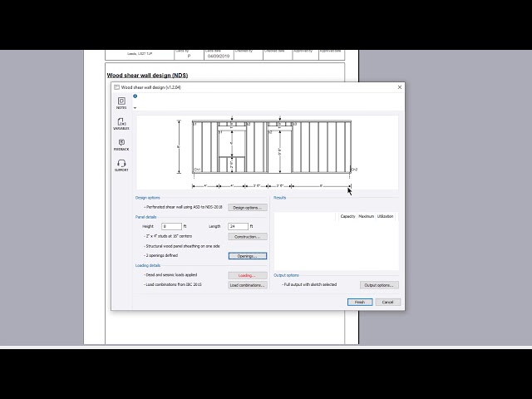The width and height of the screenshot is (532, 399).
Task: Click 'Perforated shear wall using ASD' text
Action: 183,207
